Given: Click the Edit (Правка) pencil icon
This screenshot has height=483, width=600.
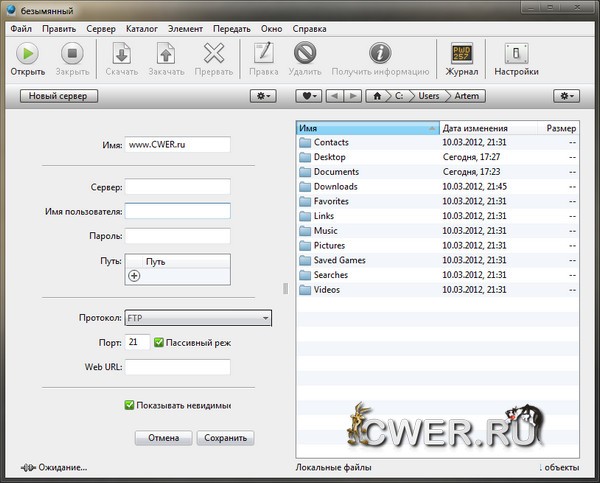Looking at the screenshot, I should click(263, 53).
